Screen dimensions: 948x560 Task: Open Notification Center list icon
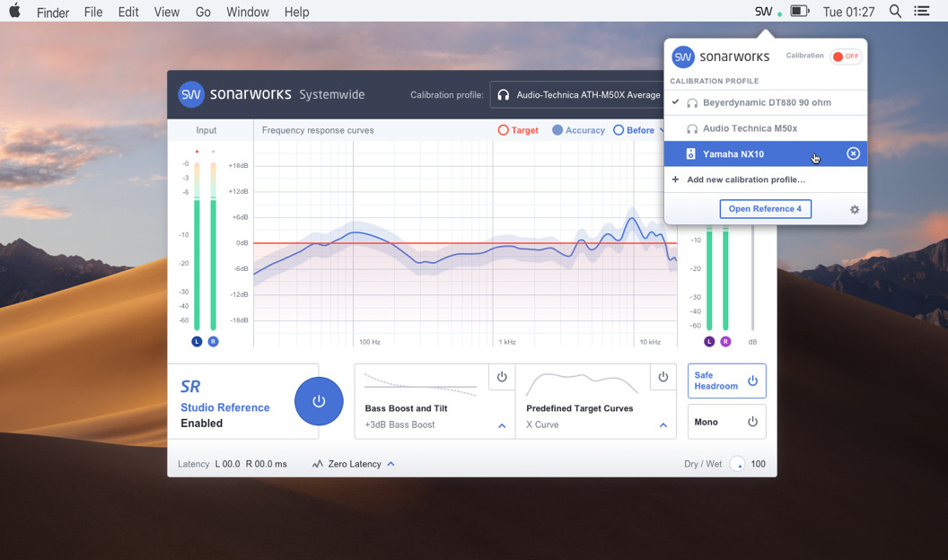point(921,12)
